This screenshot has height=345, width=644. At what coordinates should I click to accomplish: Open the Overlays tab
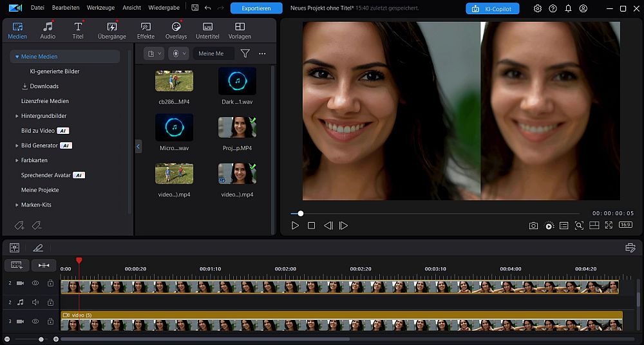point(176,31)
